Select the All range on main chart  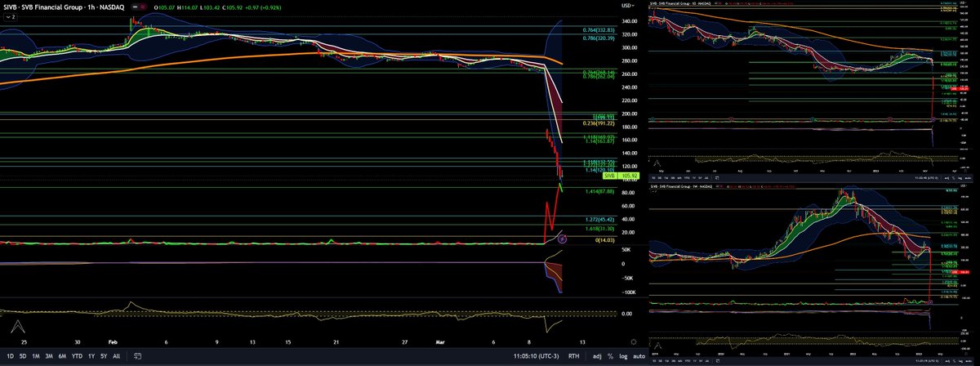click(x=118, y=357)
